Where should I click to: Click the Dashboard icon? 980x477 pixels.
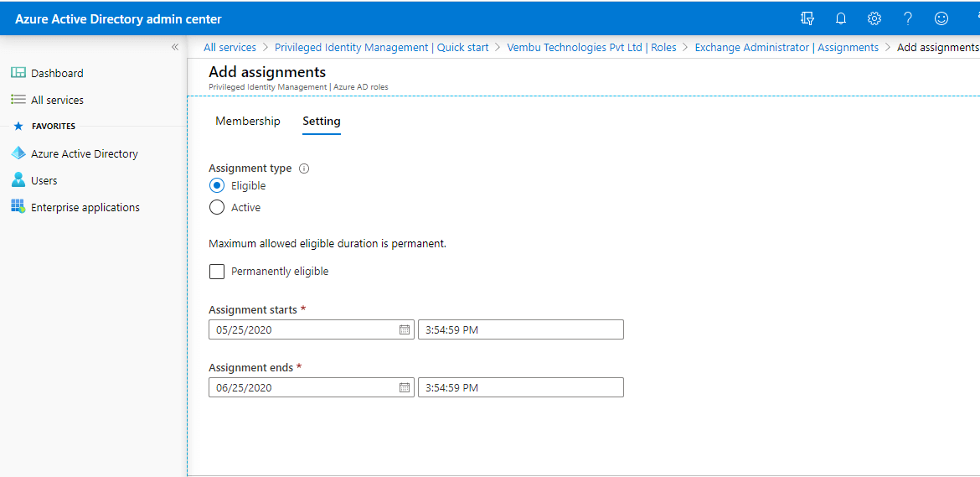point(18,73)
